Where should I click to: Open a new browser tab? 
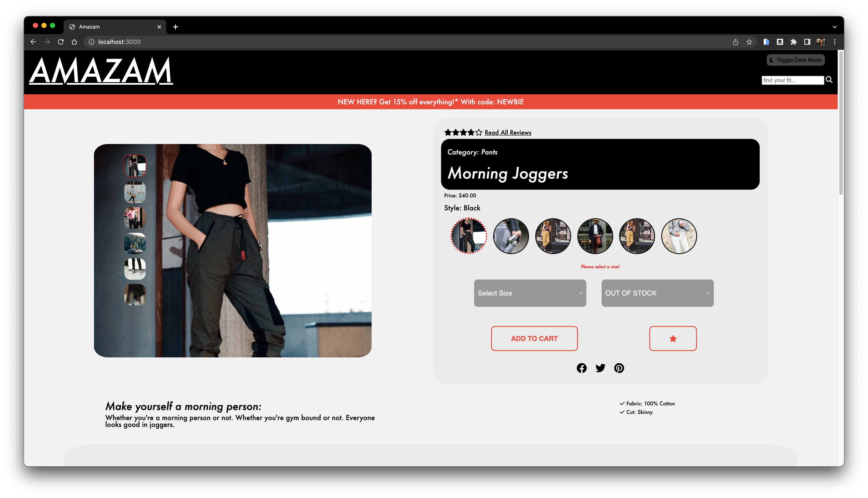[x=175, y=27]
